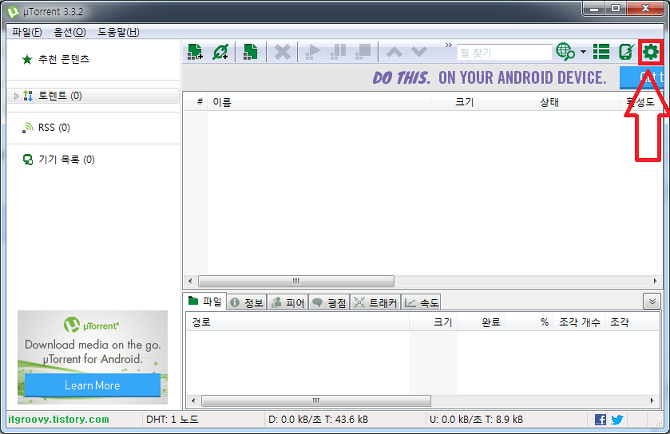670x434 pixels.
Task: Sort by 경로 column header
Action: pos(298,322)
